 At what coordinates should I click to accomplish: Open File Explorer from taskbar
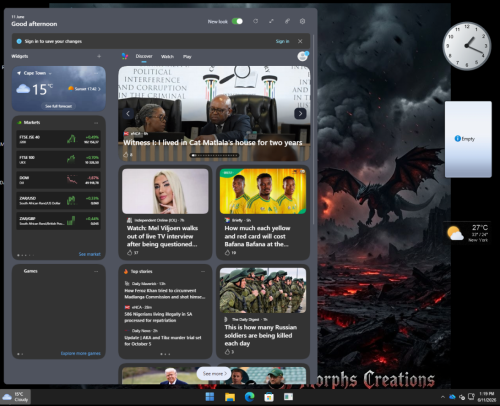(230, 397)
